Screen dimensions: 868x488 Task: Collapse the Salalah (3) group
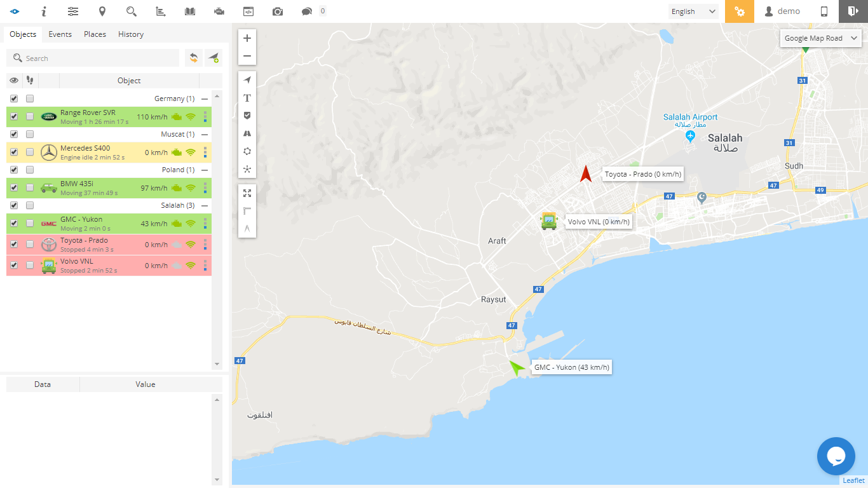[x=205, y=206]
